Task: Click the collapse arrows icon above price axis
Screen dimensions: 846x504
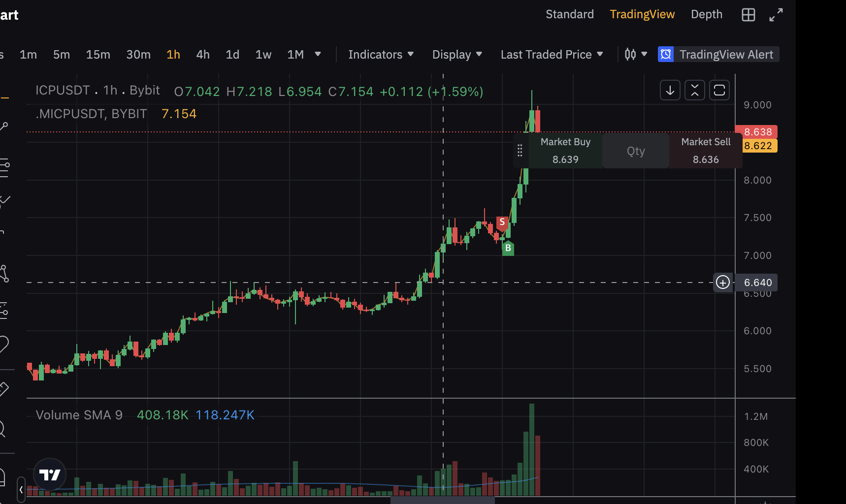Action: click(694, 90)
